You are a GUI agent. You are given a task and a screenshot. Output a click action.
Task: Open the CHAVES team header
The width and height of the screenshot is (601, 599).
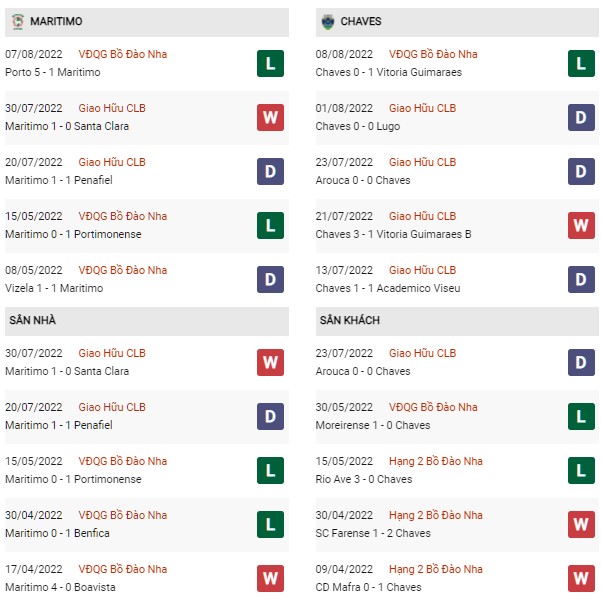pyautogui.click(x=457, y=22)
